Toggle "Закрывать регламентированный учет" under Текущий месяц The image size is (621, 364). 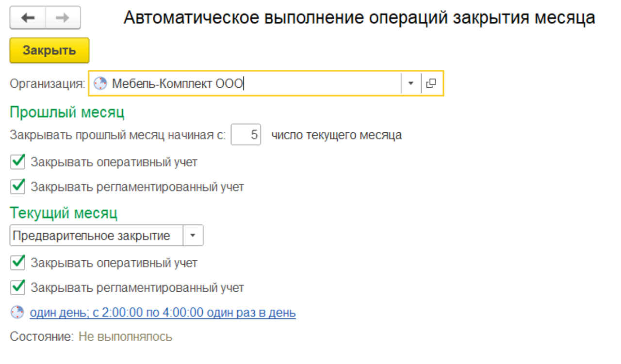click(x=18, y=287)
